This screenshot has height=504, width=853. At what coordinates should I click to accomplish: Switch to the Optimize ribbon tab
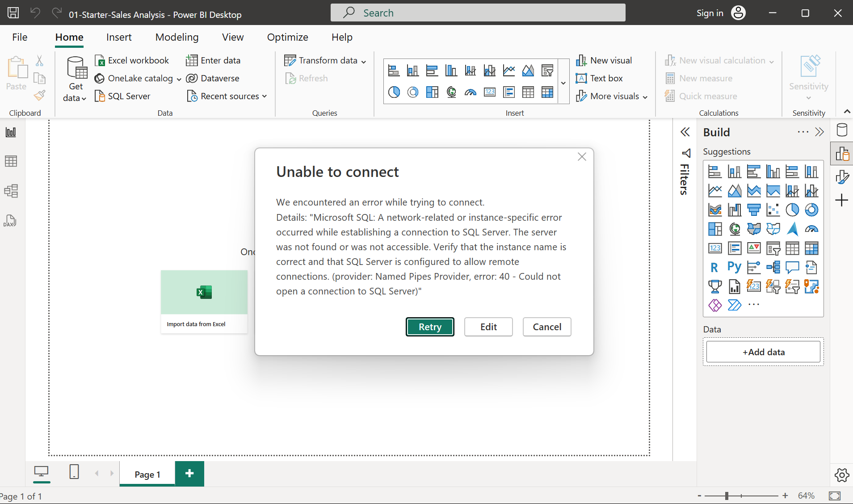pyautogui.click(x=288, y=37)
